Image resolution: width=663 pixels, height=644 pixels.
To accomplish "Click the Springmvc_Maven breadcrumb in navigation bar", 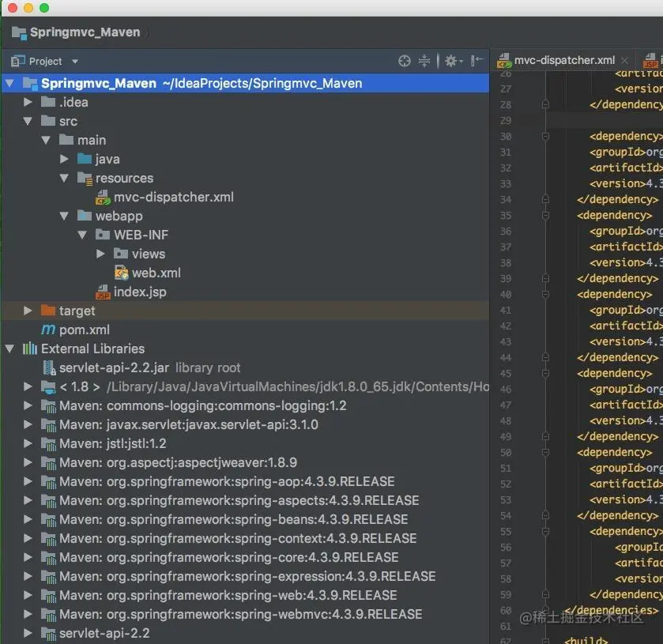I will tap(76, 32).
